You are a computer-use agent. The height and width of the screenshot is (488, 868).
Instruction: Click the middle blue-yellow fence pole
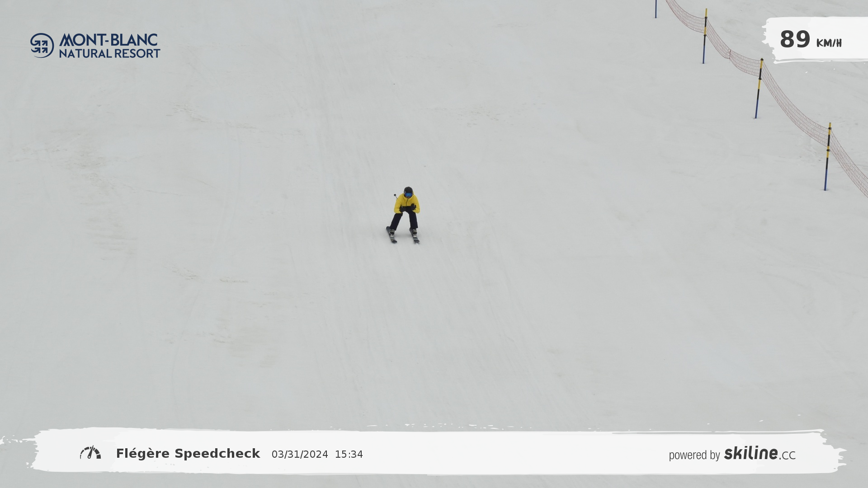tap(758, 89)
